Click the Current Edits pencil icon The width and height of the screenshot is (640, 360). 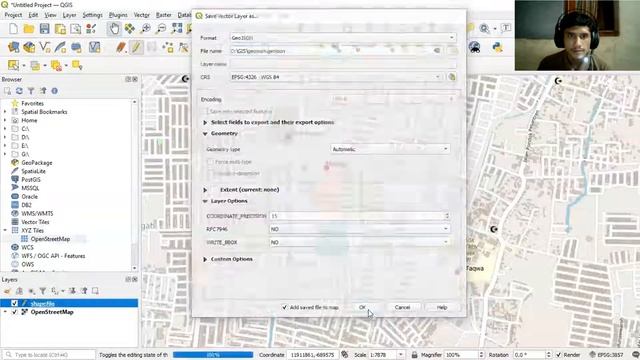pos(121,47)
